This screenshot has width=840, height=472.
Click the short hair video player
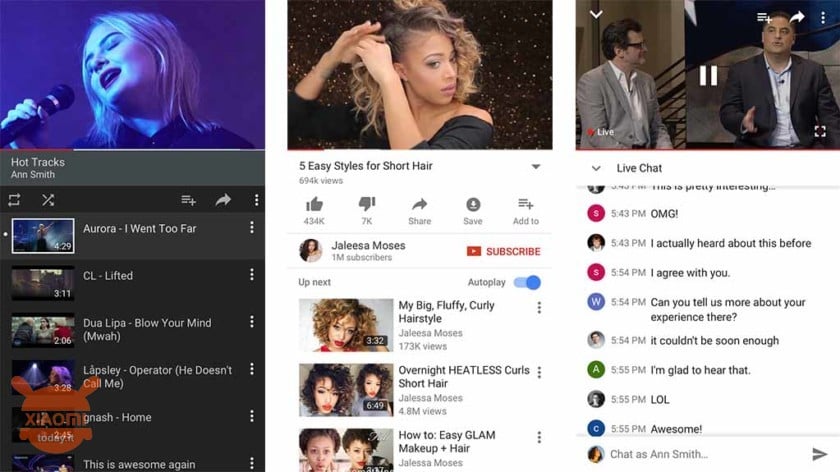coord(420,74)
